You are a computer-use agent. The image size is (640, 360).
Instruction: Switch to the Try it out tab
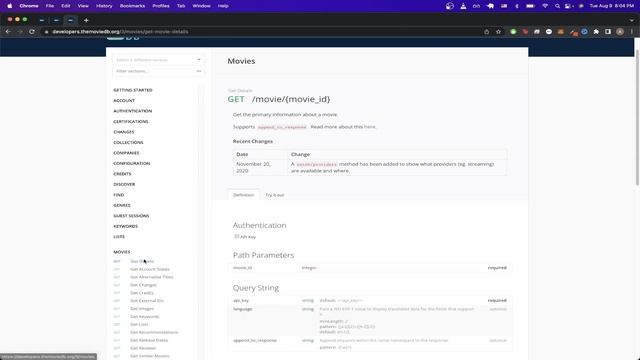pos(275,195)
